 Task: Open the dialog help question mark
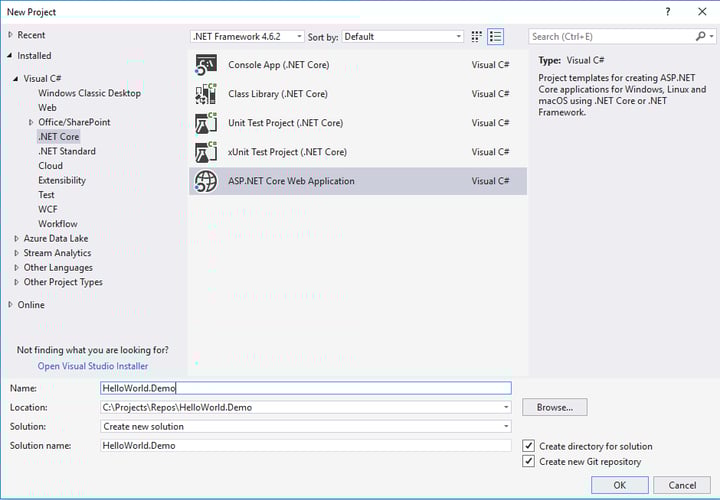pos(668,12)
